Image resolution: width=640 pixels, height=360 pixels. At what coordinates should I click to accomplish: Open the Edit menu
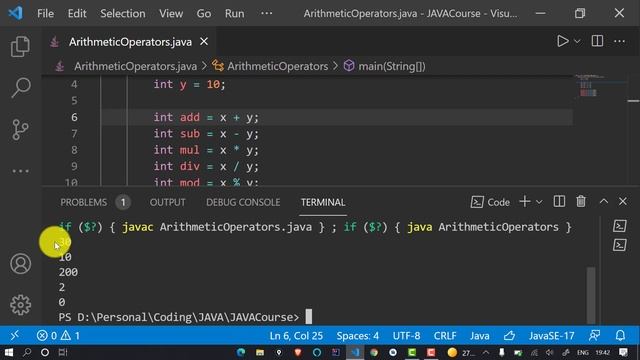click(x=77, y=13)
